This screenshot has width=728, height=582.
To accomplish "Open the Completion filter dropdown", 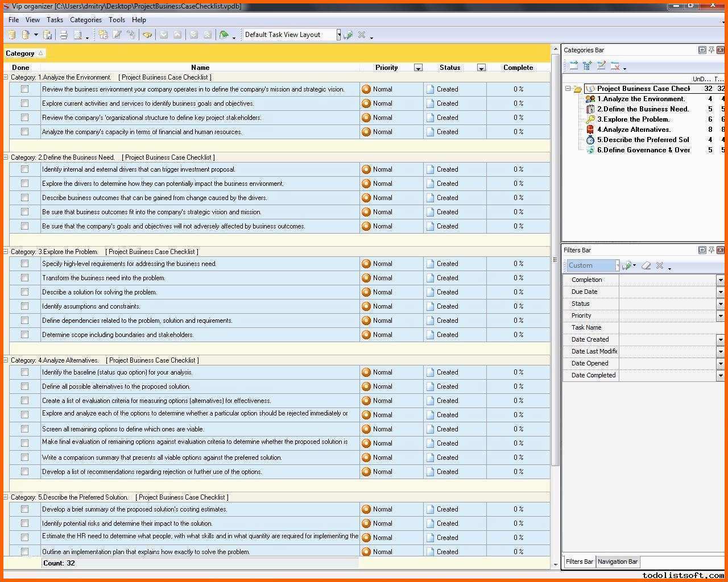I will 720,280.
